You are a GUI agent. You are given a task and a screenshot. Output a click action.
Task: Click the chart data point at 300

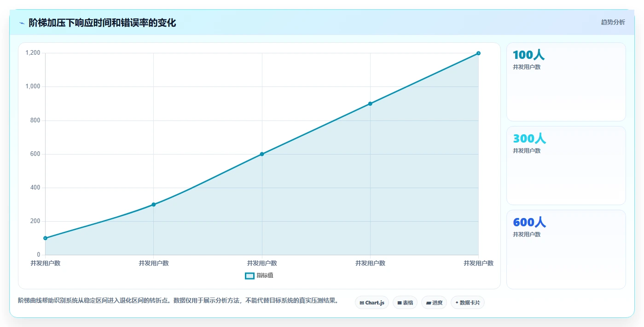[154, 205]
